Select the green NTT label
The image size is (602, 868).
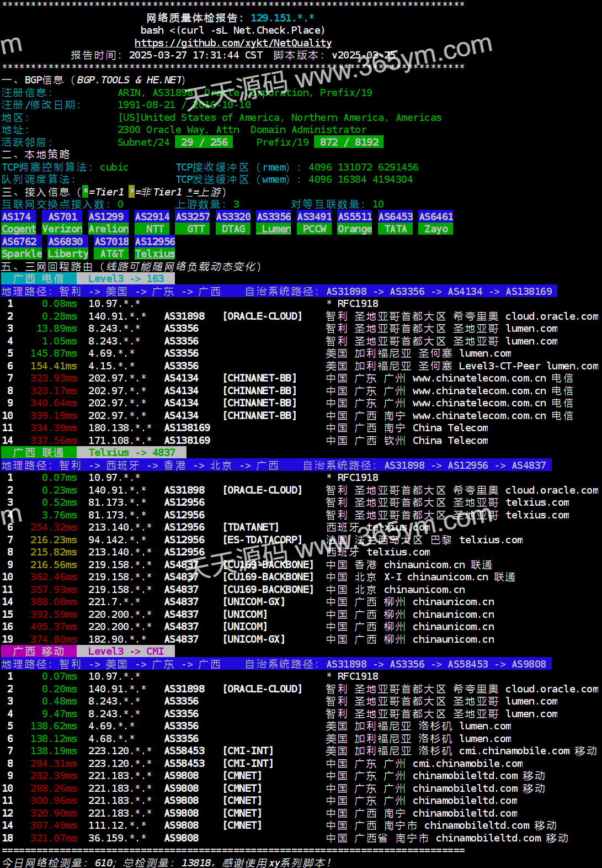155,229
